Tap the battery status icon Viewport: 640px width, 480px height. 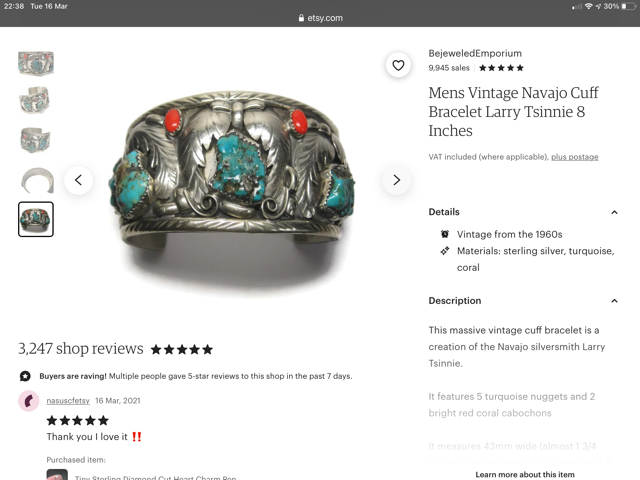627,6
